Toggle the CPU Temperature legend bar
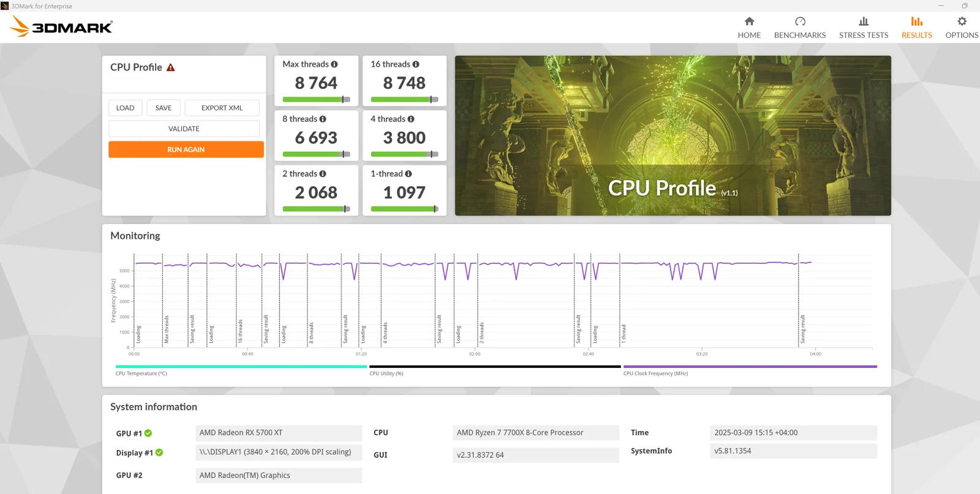 point(241,367)
